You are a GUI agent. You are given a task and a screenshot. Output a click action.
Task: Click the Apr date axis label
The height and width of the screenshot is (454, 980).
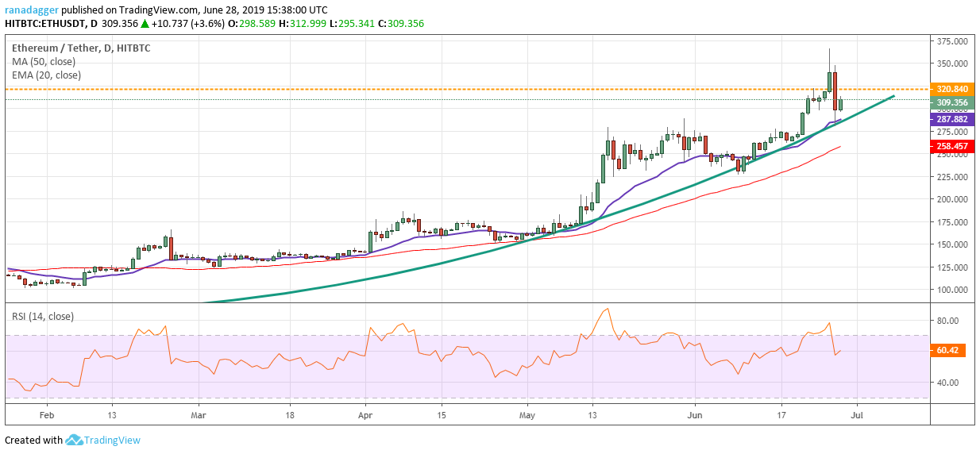(366, 414)
